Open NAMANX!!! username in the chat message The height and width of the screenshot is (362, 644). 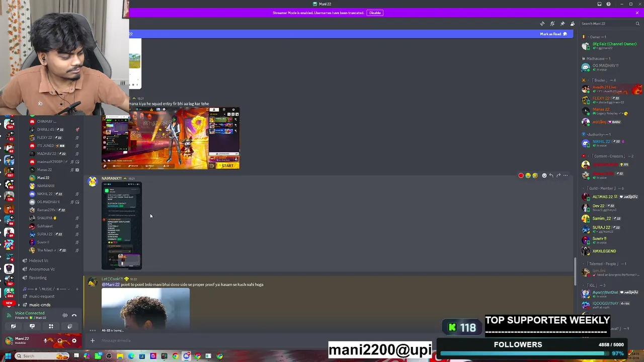click(x=111, y=178)
